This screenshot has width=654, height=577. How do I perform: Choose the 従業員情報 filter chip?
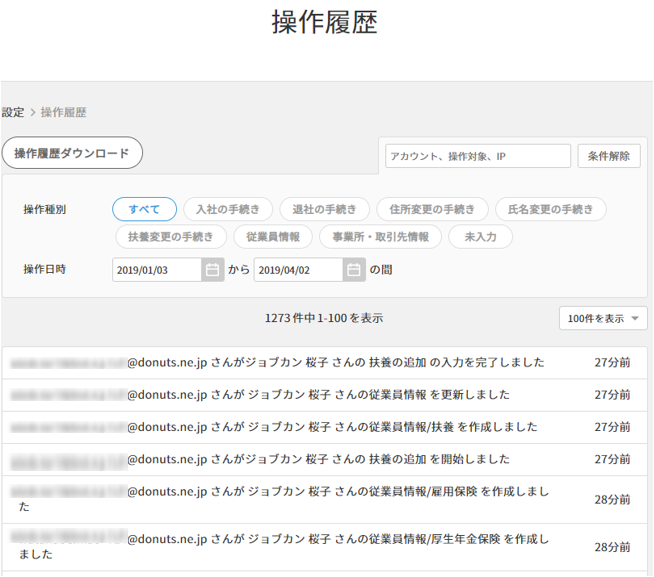(x=273, y=237)
